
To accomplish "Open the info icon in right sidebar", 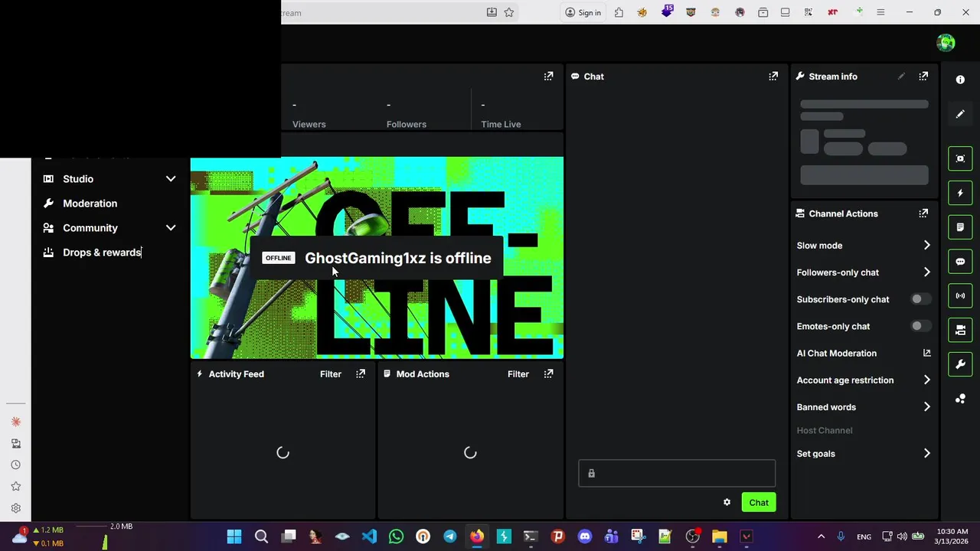I will point(960,80).
